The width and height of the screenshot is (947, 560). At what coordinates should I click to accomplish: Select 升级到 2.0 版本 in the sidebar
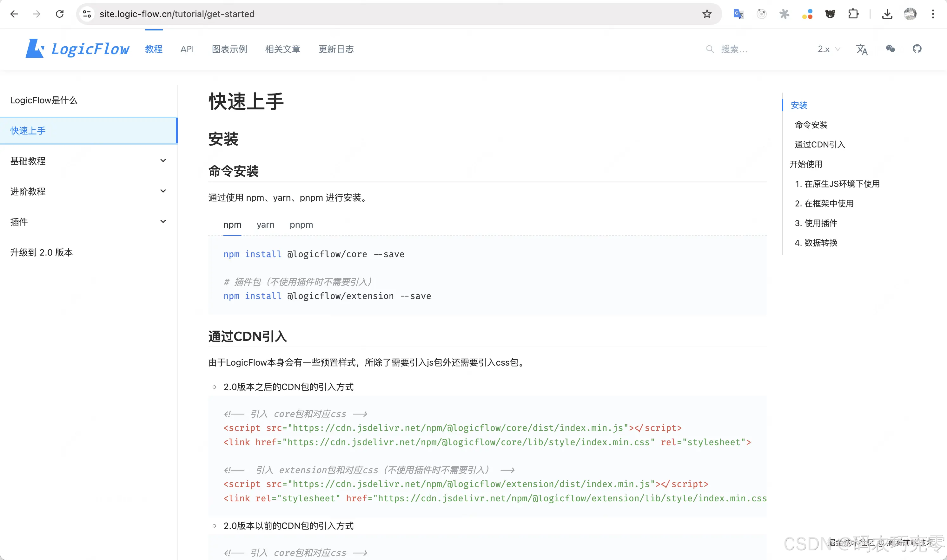tap(42, 252)
